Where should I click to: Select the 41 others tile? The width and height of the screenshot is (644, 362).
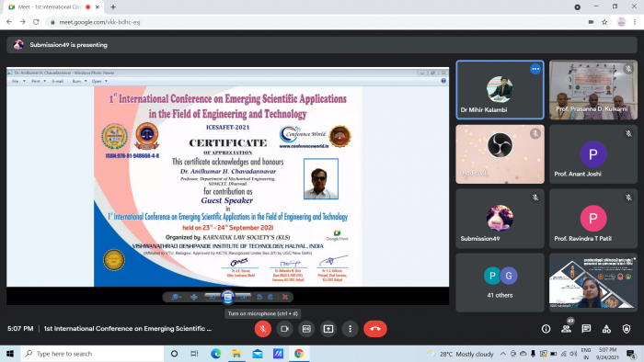[500, 282]
